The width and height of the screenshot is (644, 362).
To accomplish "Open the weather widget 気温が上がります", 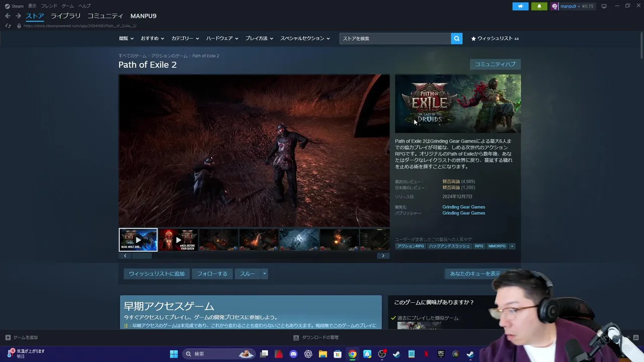I will pos(26,353).
